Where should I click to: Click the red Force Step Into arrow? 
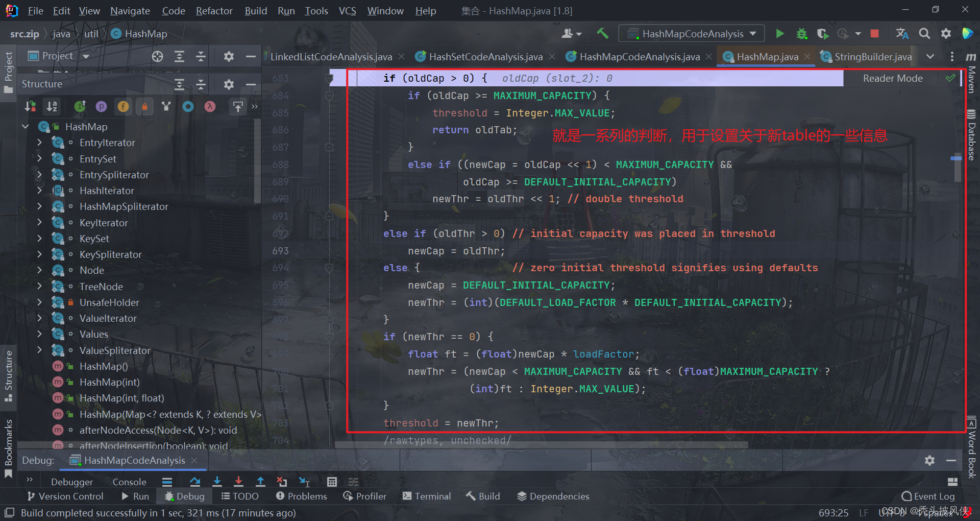coord(238,482)
